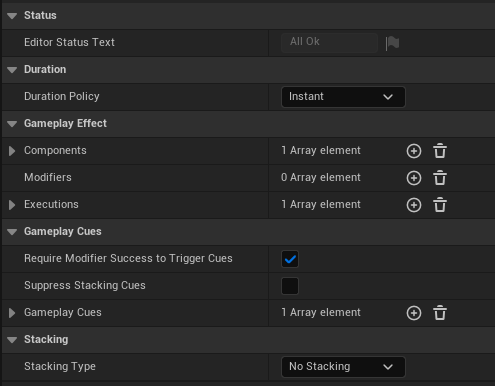Expand the Components array row
The width and height of the screenshot is (495, 386).
pos(12,151)
